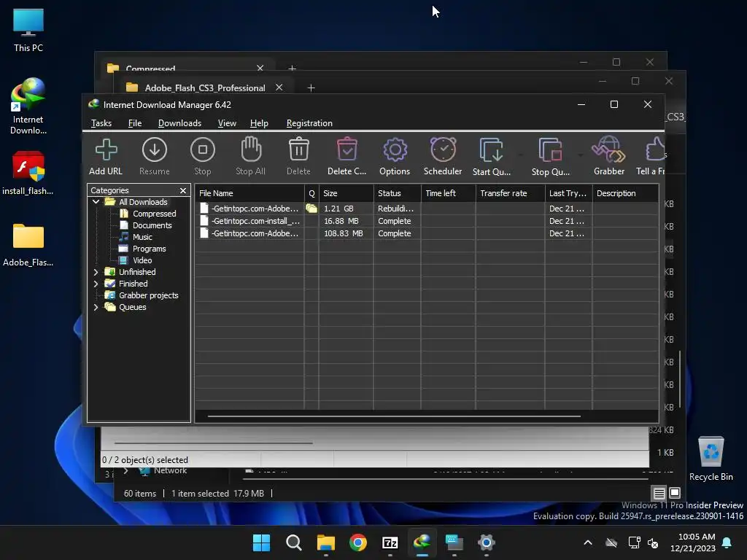Open the Windows Start menu
This screenshot has width=747, height=560.
(261, 542)
